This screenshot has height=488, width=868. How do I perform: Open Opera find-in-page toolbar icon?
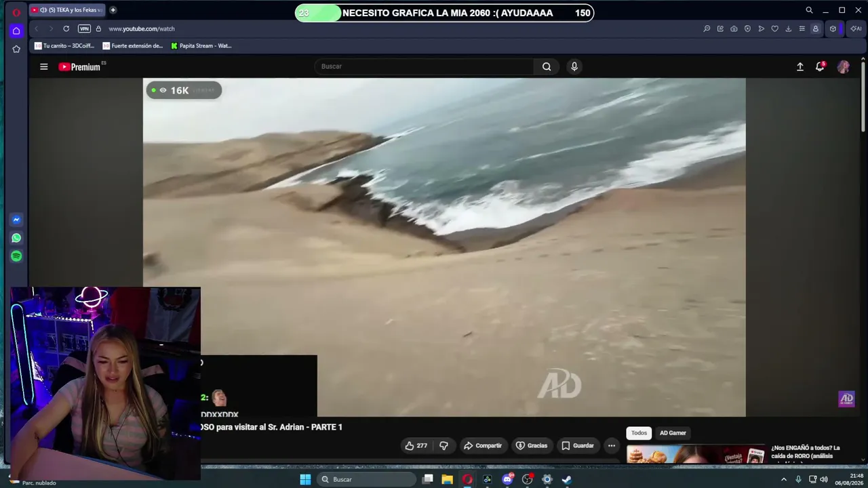[x=707, y=28]
